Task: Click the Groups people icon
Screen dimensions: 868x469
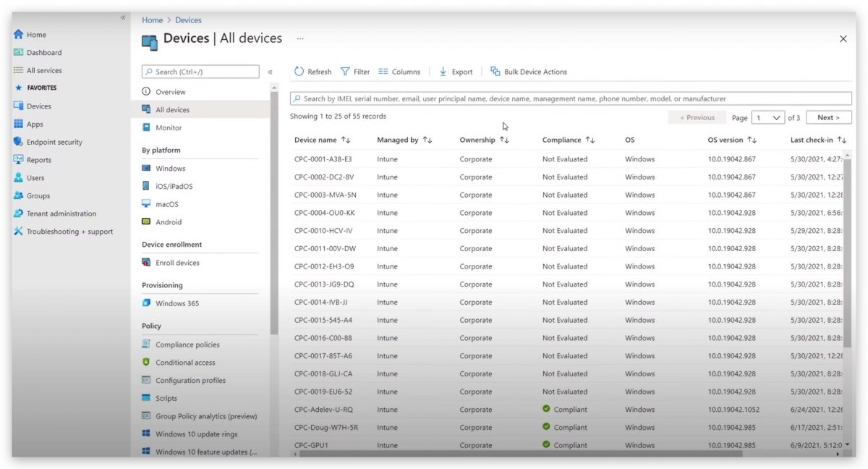Action: coord(18,195)
